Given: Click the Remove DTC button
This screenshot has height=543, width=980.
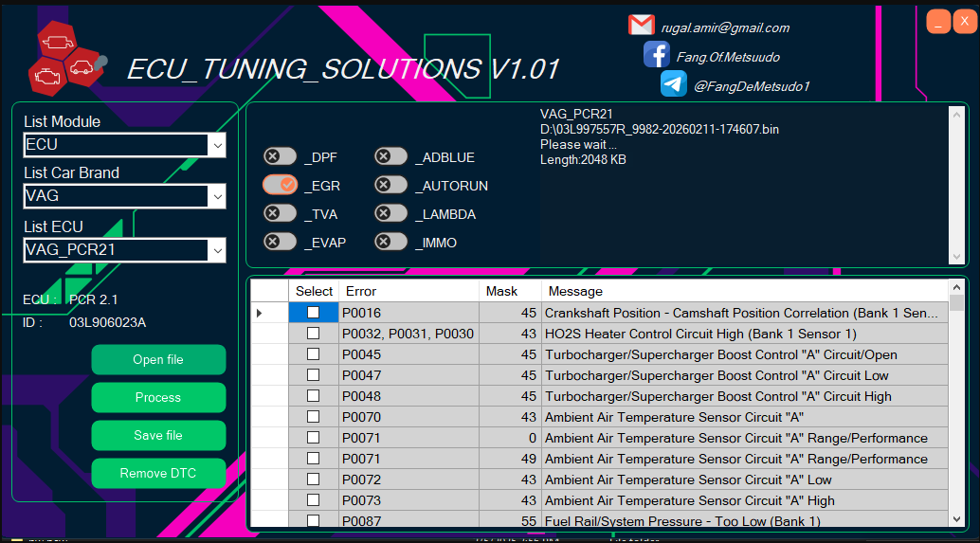Looking at the screenshot, I should click(158, 473).
